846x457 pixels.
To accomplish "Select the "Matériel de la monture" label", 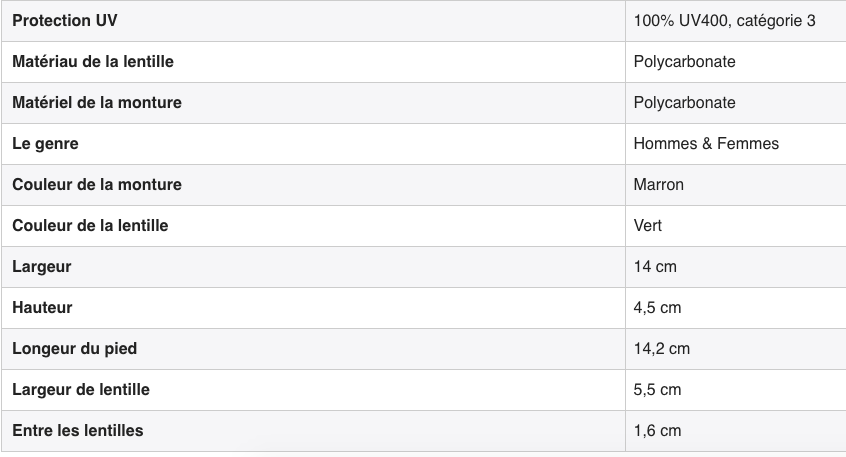I will click(97, 103).
